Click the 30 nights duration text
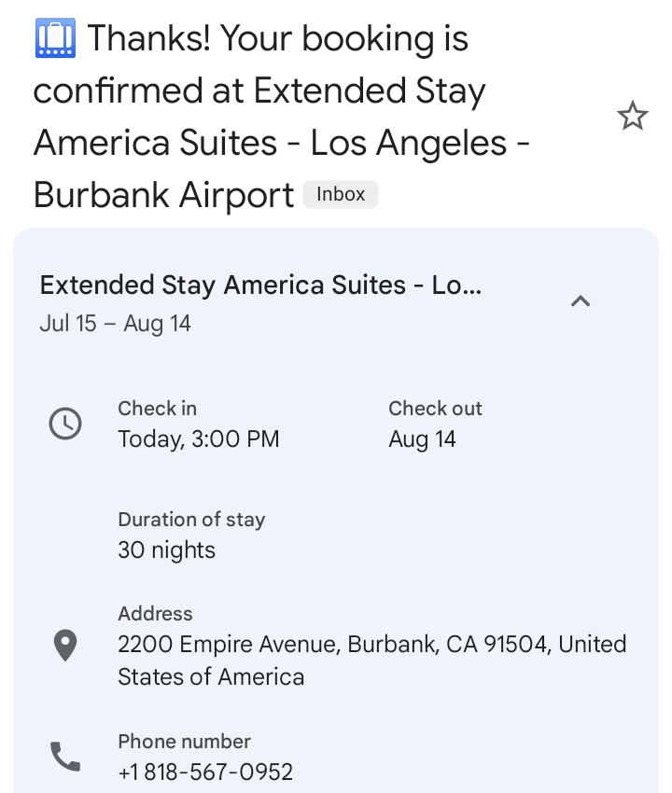 (x=166, y=550)
